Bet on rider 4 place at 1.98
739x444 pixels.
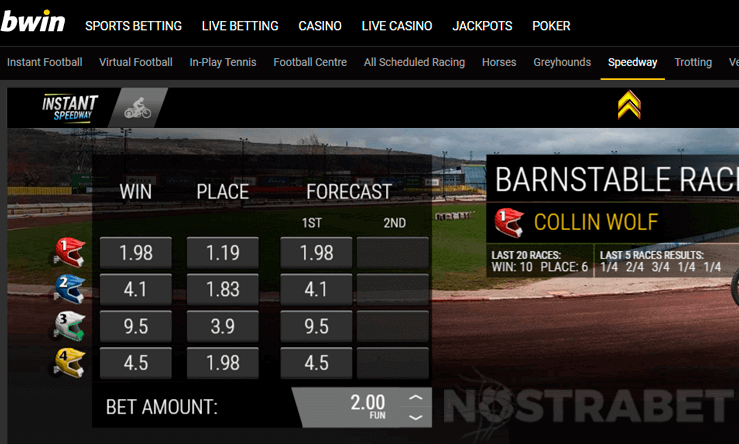click(222, 363)
